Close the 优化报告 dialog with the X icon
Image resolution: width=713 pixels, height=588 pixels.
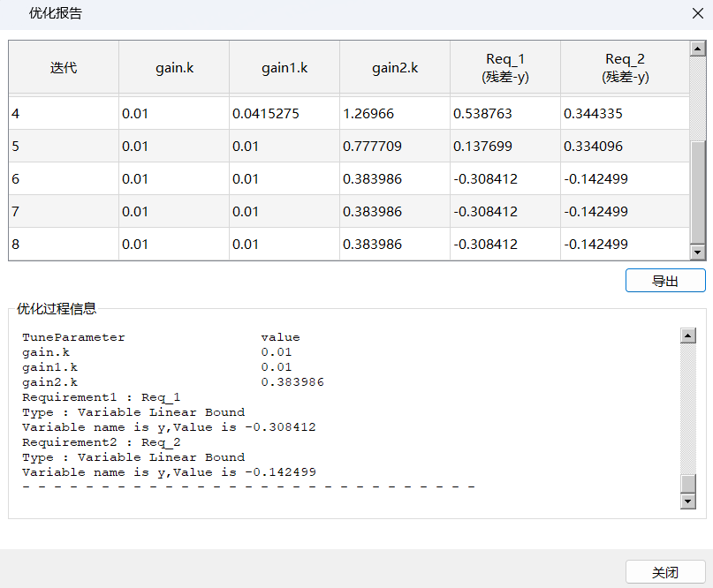click(697, 14)
